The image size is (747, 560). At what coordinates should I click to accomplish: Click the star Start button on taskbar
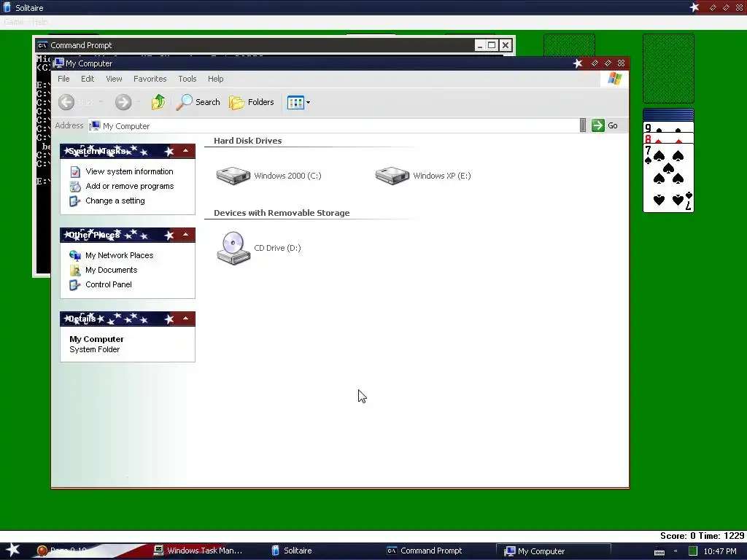click(x=13, y=550)
